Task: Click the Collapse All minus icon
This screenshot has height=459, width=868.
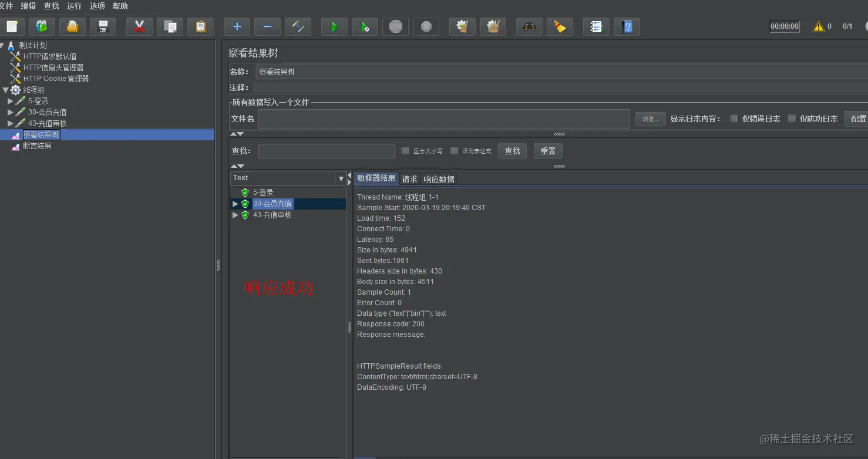Action: coord(267,26)
